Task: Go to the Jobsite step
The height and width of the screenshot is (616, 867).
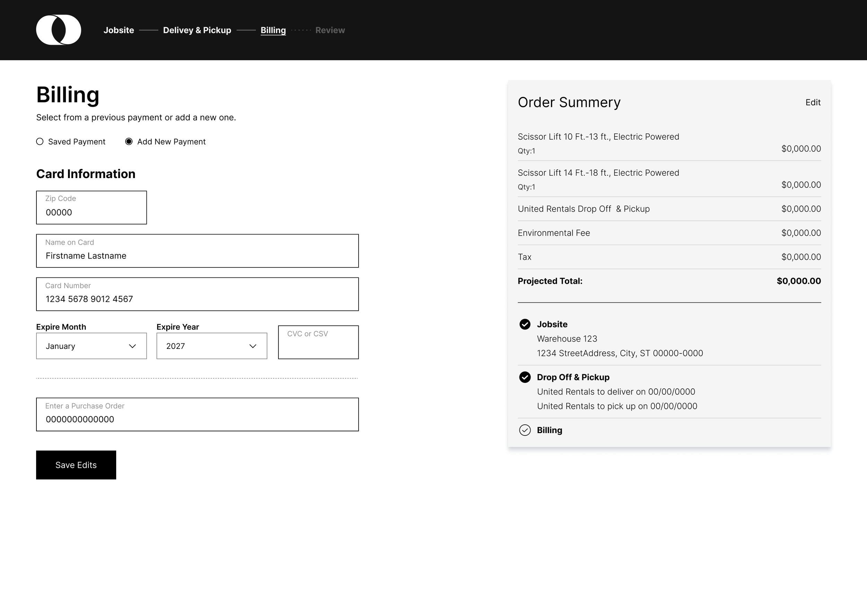Action: 119,30
